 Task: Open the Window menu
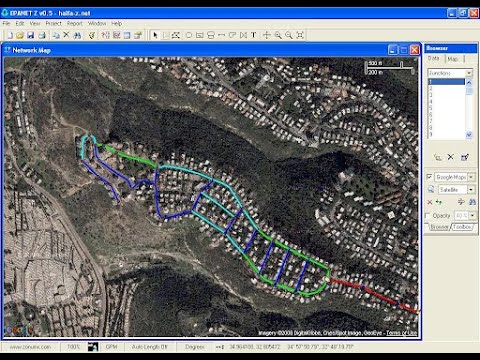[97, 23]
